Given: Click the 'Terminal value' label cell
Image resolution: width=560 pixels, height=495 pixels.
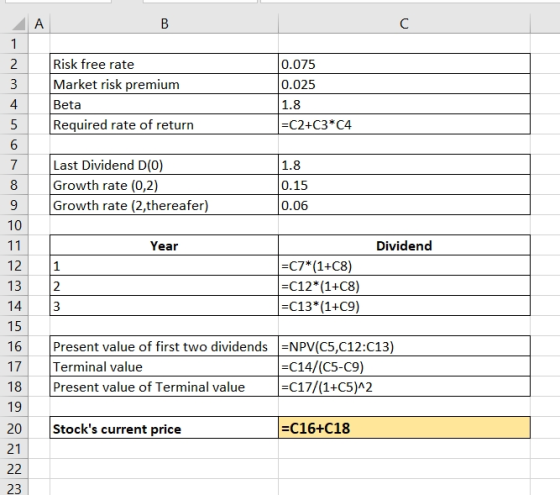Looking at the screenshot, I should pyautogui.click(x=164, y=366).
